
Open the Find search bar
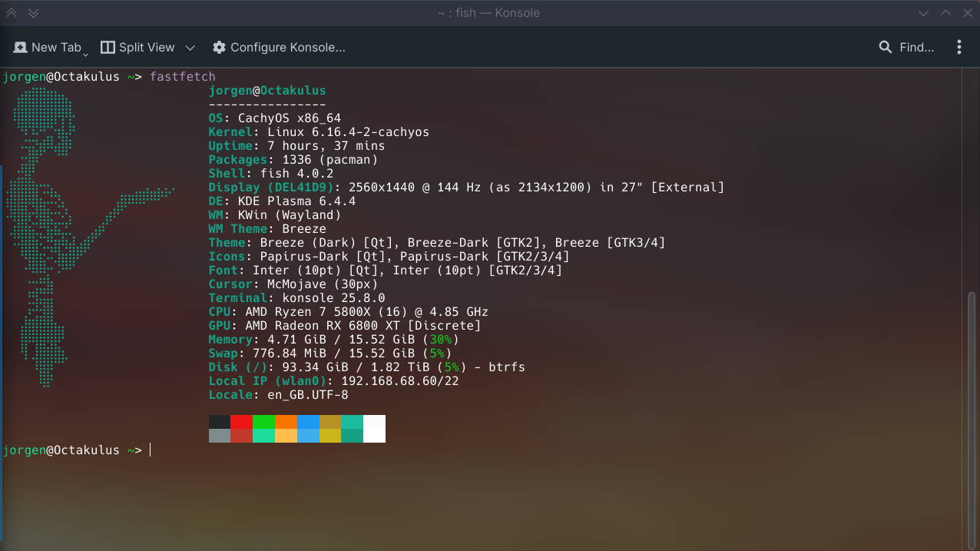tap(907, 48)
